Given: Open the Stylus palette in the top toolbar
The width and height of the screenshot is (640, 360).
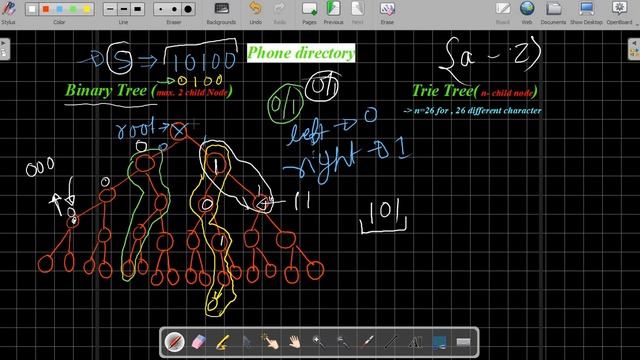Looking at the screenshot, I should click(x=9, y=12).
